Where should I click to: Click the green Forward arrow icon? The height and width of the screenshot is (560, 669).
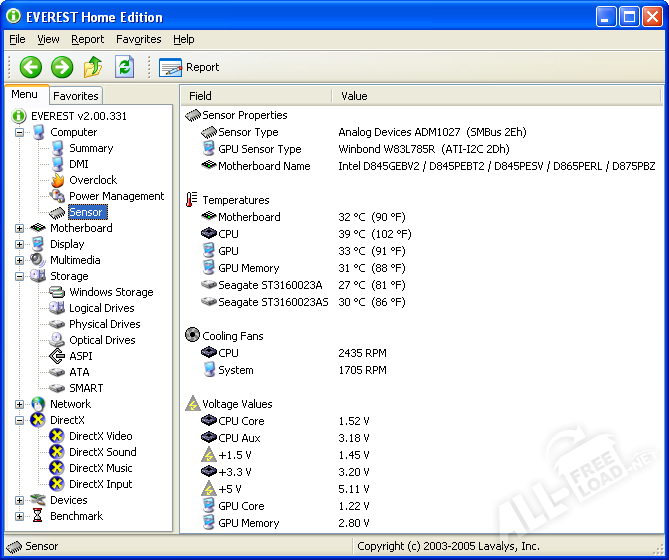pos(62,67)
